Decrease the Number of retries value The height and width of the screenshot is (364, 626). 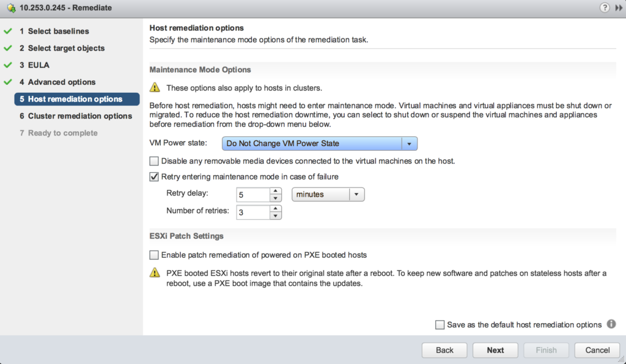coord(276,216)
